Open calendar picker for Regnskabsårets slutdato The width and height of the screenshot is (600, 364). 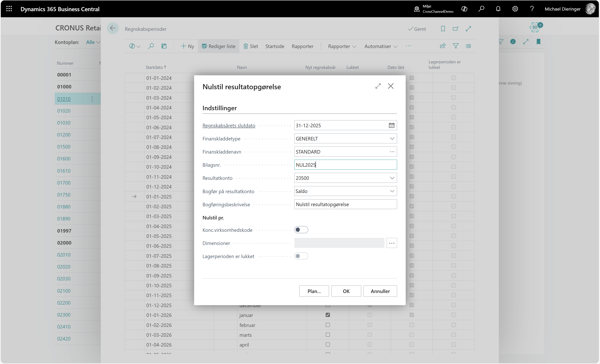pos(391,125)
